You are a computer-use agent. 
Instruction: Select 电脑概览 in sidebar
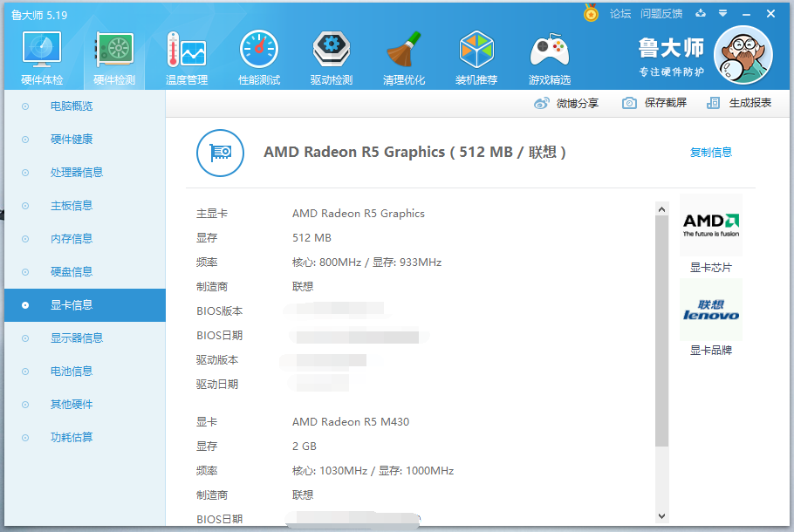point(86,106)
